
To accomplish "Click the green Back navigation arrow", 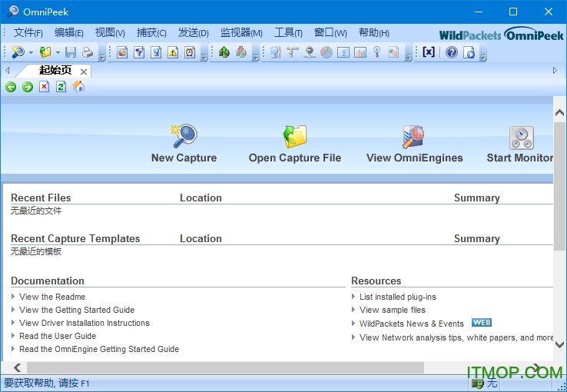I will 11,87.
